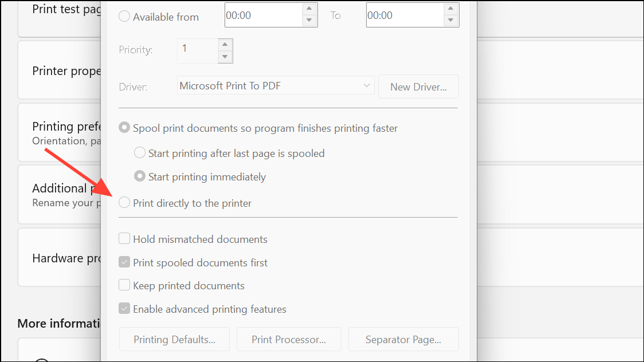Click the "New Driver..." button

[418, 86]
